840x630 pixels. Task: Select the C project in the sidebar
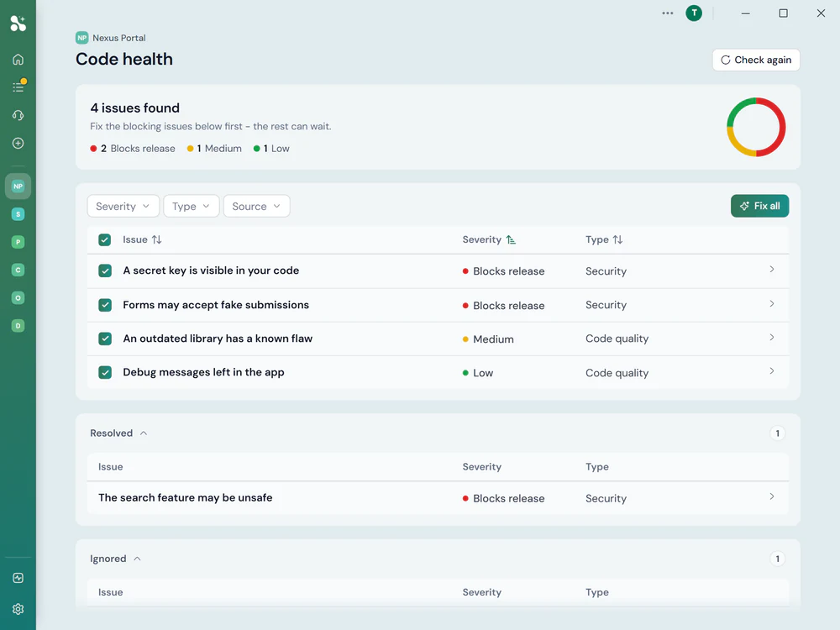click(x=18, y=270)
